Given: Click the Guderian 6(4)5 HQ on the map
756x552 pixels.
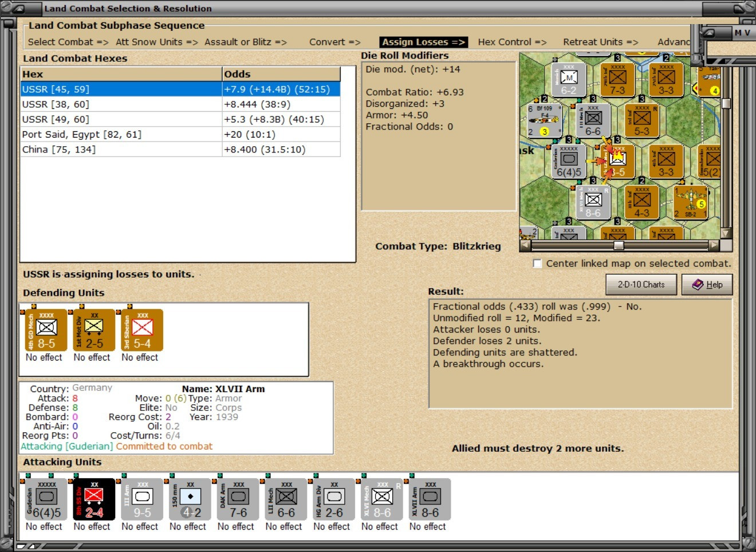Looking at the screenshot, I should click(x=569, y=161).
